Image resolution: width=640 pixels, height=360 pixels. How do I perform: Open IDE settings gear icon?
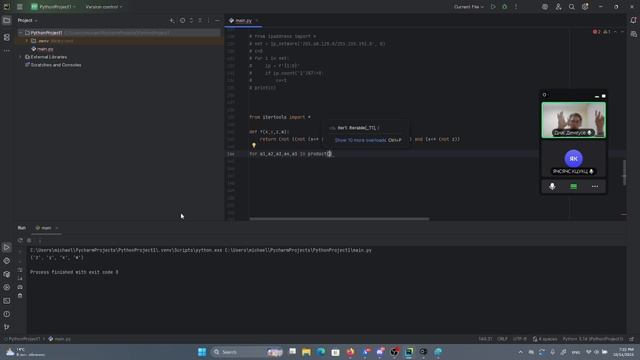pyautogui.click(x=585, y=7)
